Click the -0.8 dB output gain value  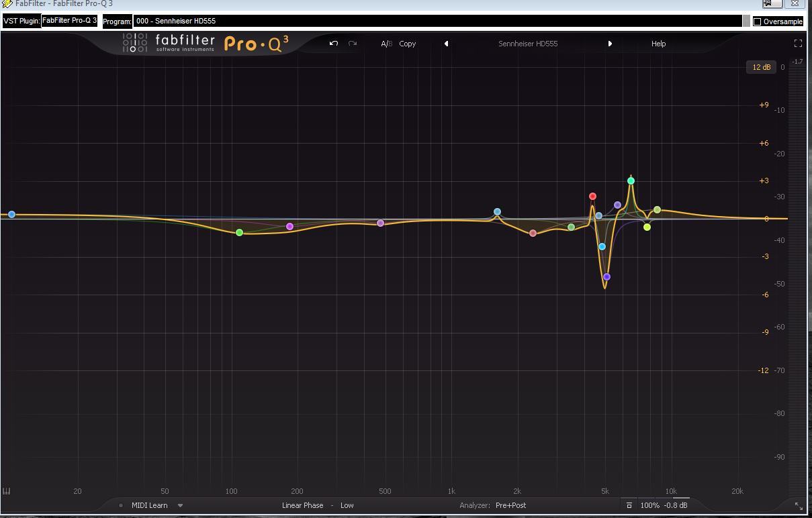(x=676, y=505)
